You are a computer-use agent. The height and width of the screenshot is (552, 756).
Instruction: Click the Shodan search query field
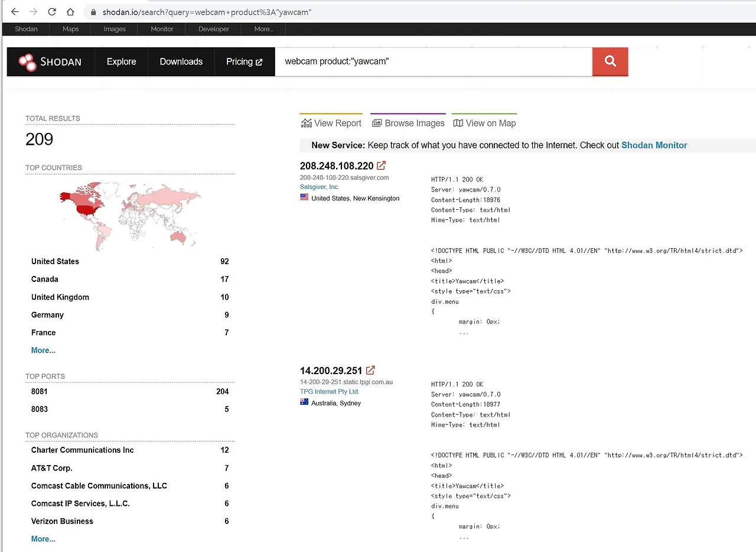pyautogui.click(x=434, y=61)
